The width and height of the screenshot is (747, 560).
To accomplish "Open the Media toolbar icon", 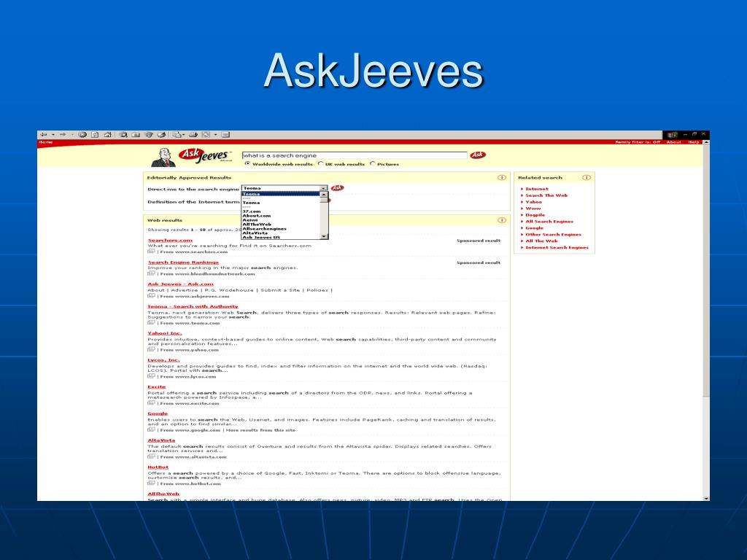I will pyautogui.click(x=149, y=135).
